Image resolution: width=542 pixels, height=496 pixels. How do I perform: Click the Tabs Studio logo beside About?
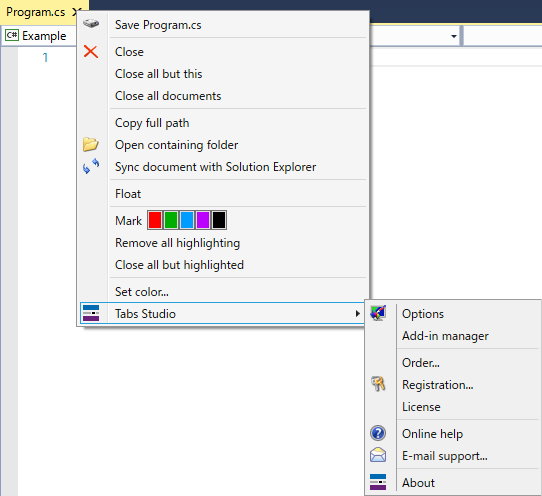(x=378, y=482)
